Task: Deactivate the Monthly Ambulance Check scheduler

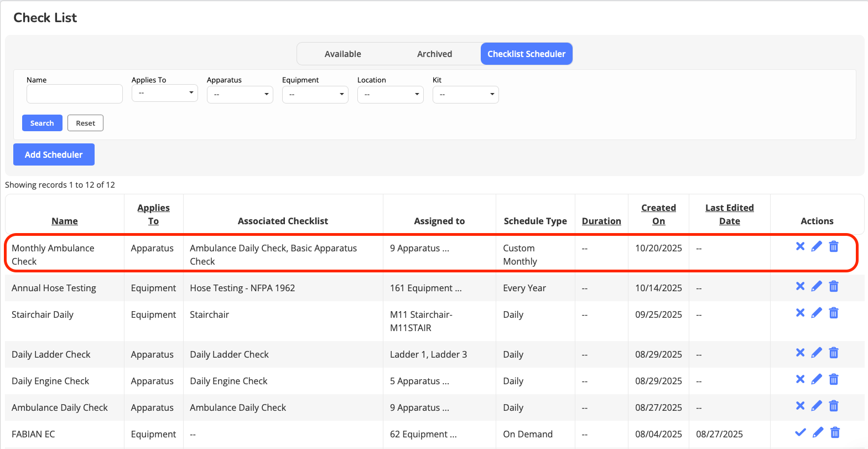Action: (800, 246)
